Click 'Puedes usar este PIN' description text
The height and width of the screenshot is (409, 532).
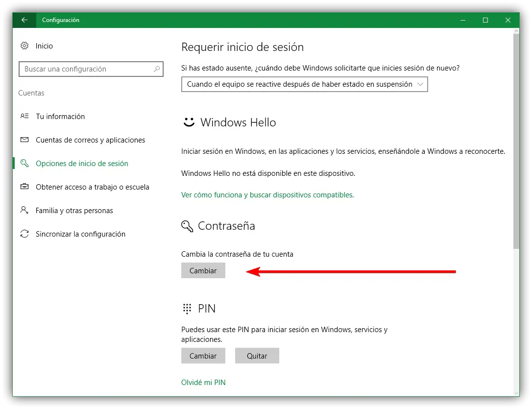(x=284, y=335)
